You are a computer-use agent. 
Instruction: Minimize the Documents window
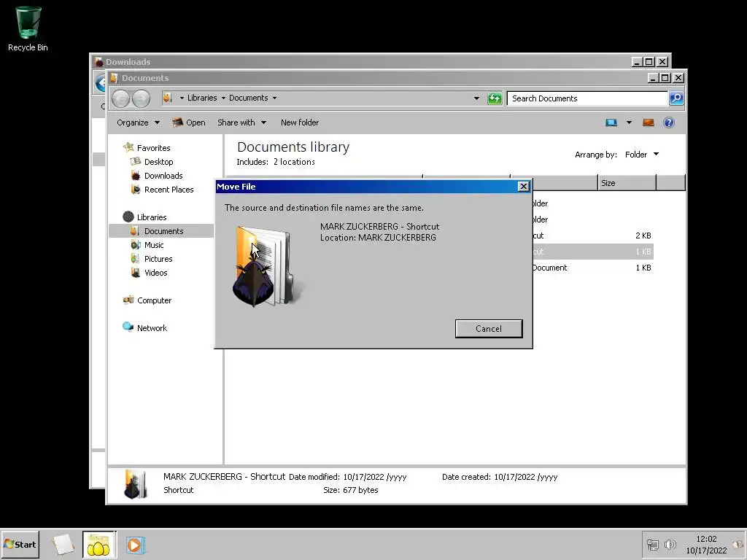(653, 77)
